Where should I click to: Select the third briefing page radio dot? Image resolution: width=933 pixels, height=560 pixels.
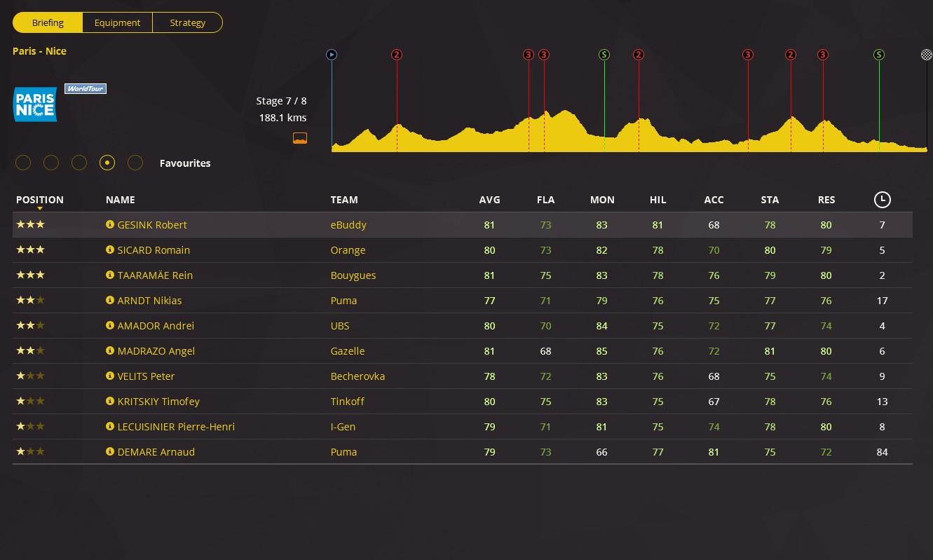[79, 163]
